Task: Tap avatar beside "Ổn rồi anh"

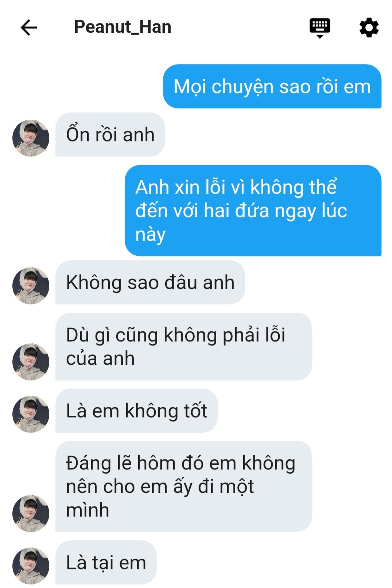Action: click(x=31, y=138)
